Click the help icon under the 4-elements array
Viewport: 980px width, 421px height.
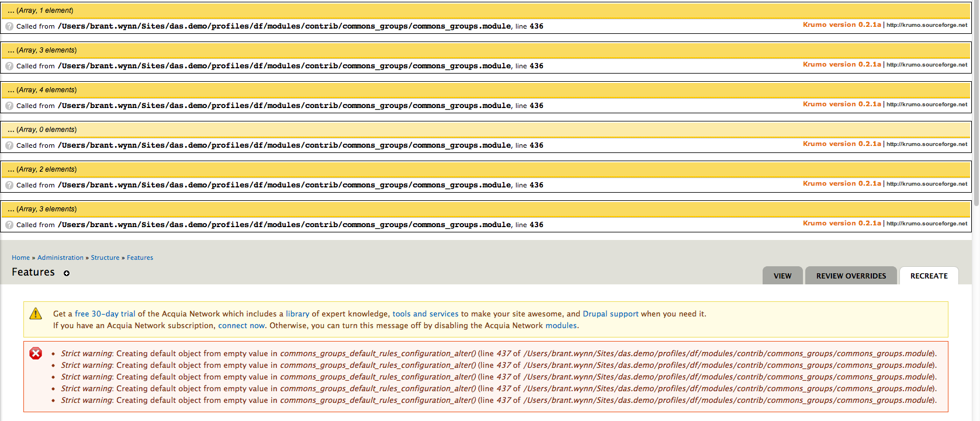9,106
